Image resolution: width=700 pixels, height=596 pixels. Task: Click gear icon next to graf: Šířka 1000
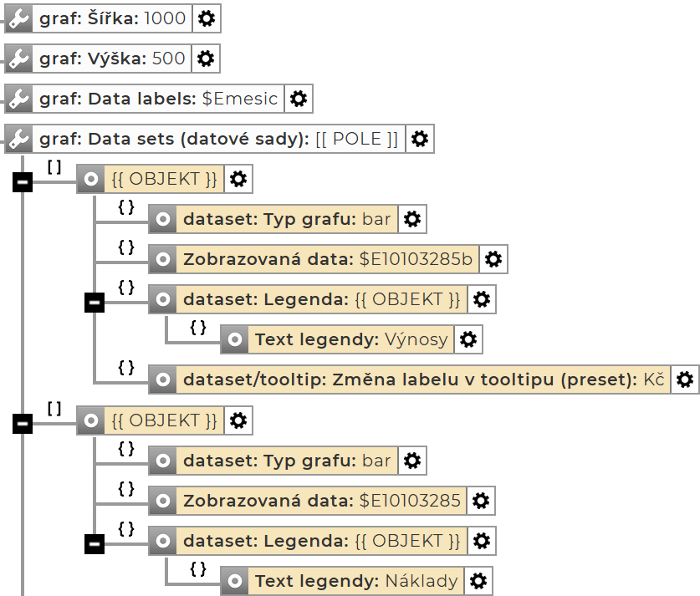click(x=207, y=18)
